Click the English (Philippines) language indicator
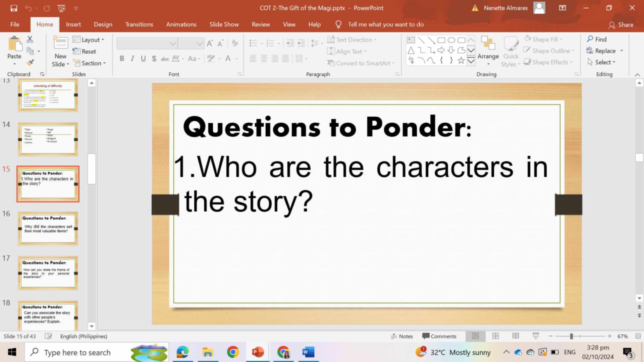 tap(84, 336)
